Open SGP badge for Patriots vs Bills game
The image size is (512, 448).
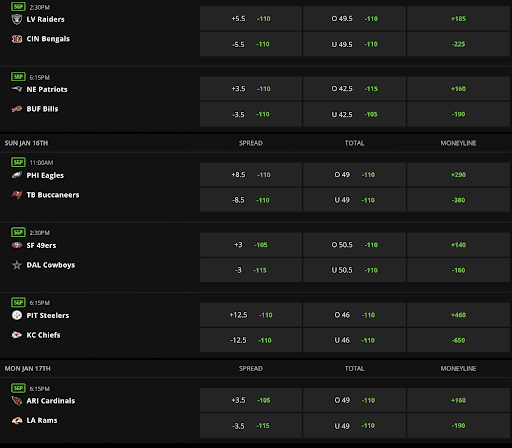18,77
